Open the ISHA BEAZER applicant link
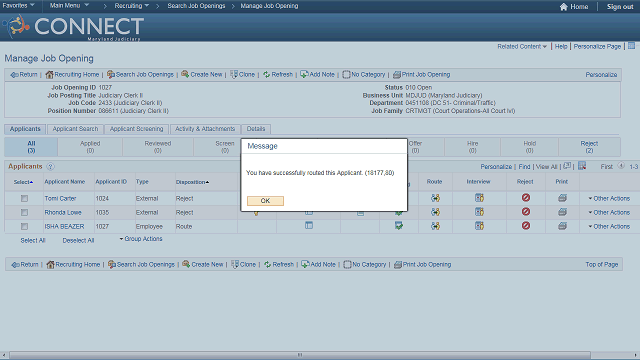The height and width of the screenshot is (360, 640). 64,227
